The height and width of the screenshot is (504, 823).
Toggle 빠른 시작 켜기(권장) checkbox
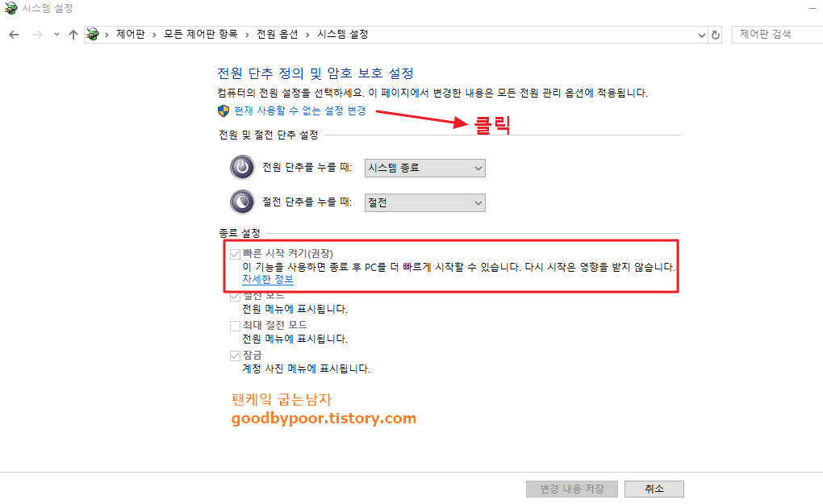tap(235, 254)
